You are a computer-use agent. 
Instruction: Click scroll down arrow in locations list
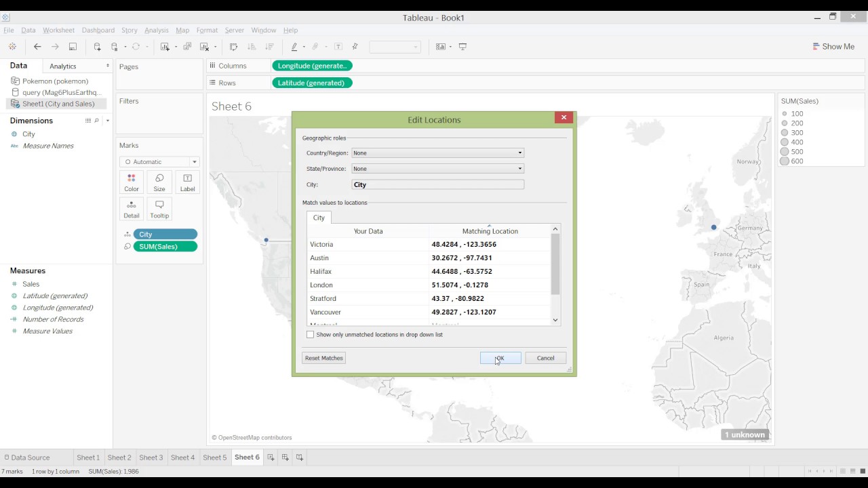[555, 320]
